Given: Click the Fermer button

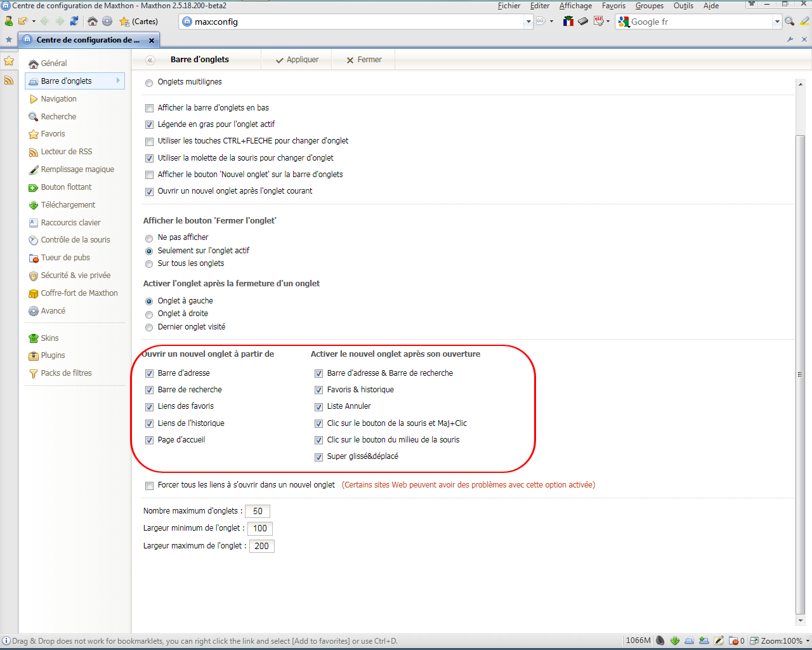Looking at the screenshot, I should pos(363,60).
